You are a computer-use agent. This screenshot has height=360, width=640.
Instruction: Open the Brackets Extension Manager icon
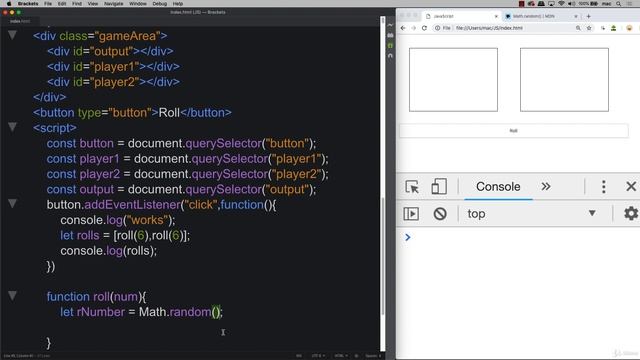(390, 35)
